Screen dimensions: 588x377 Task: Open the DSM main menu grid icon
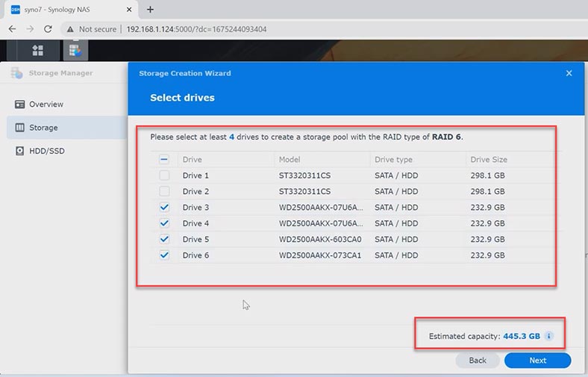tap(37, 50)
